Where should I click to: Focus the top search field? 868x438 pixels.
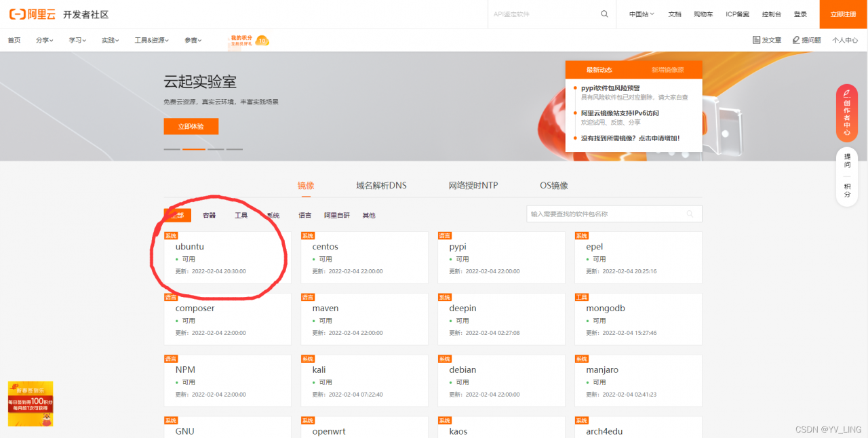pos(544,14)
